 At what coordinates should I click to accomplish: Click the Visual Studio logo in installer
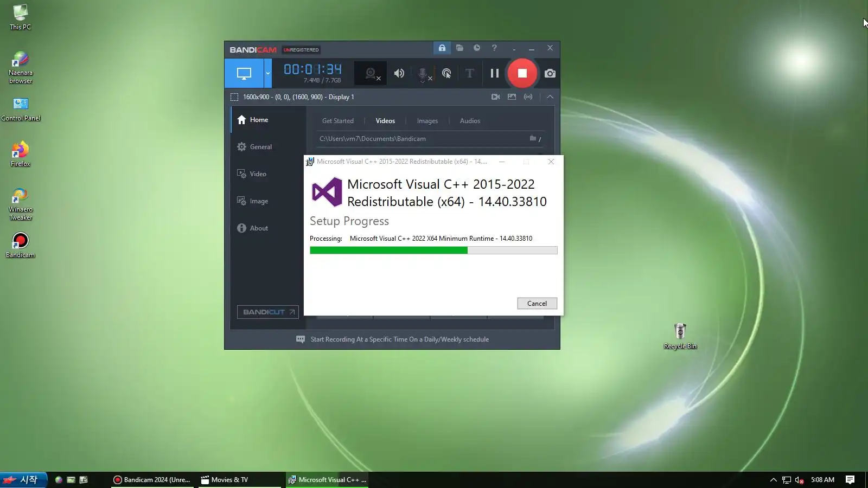[x=327, y=192]
